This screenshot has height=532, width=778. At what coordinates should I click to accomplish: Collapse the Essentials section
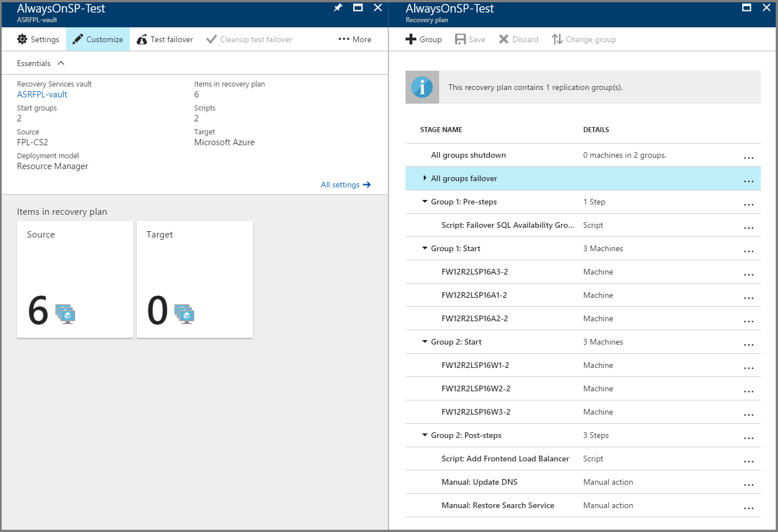61,63
